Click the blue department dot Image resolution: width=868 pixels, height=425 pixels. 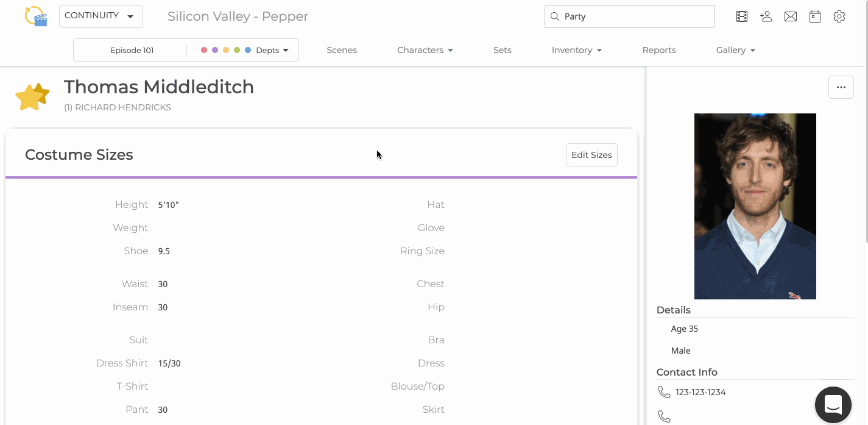click(248, 50)
